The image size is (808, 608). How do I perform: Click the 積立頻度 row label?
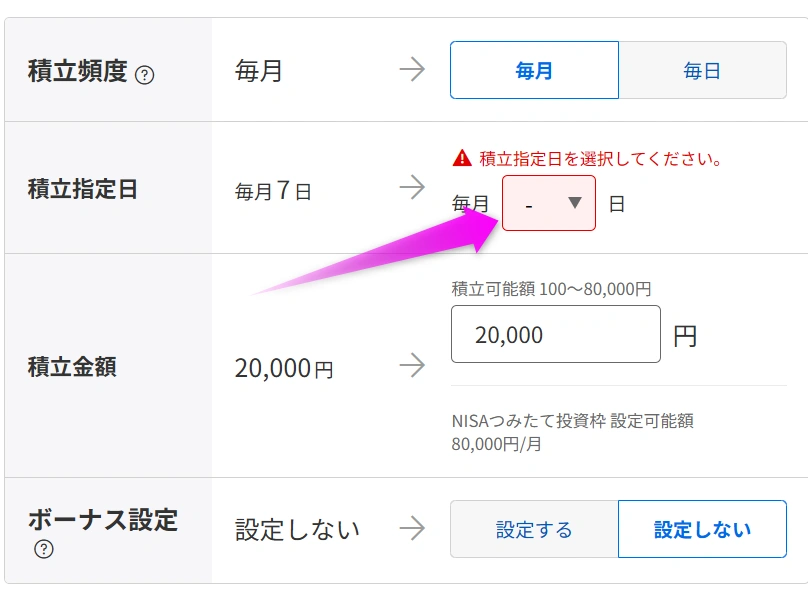(78, 71)
